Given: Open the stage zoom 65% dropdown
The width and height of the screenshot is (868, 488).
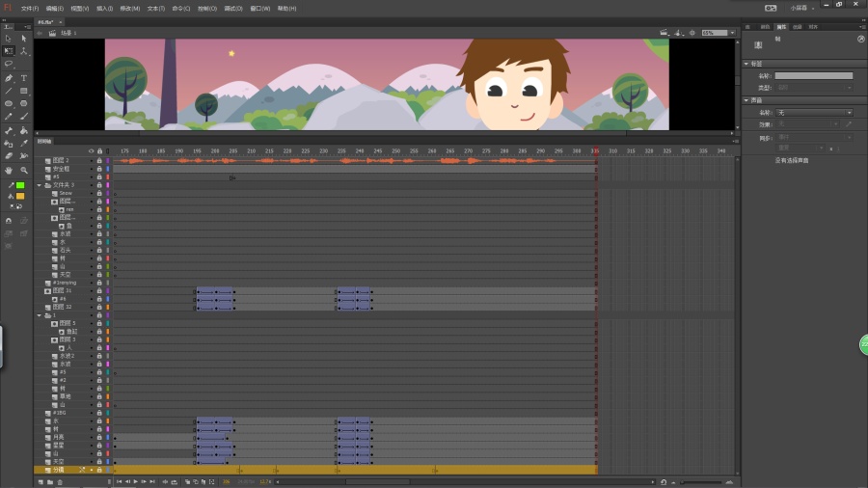Looking at the screenshot, I should coord(732,33).
